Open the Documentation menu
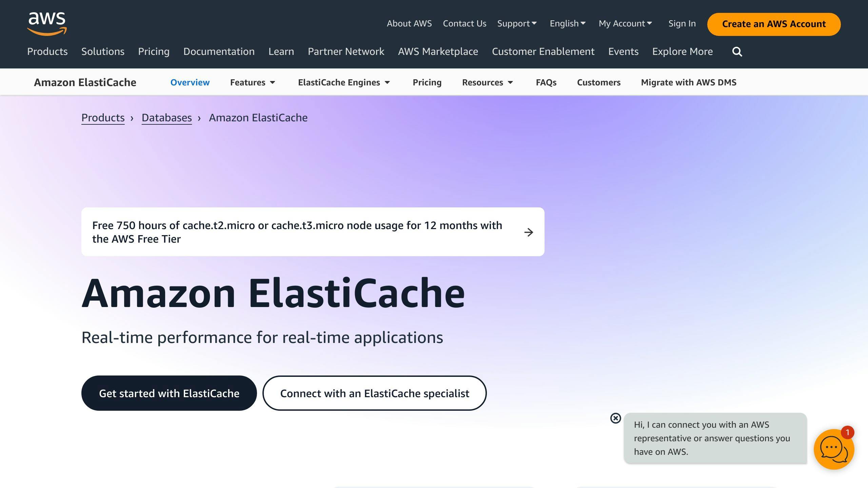The image size is (868, 488). click(x=219, y=52)
